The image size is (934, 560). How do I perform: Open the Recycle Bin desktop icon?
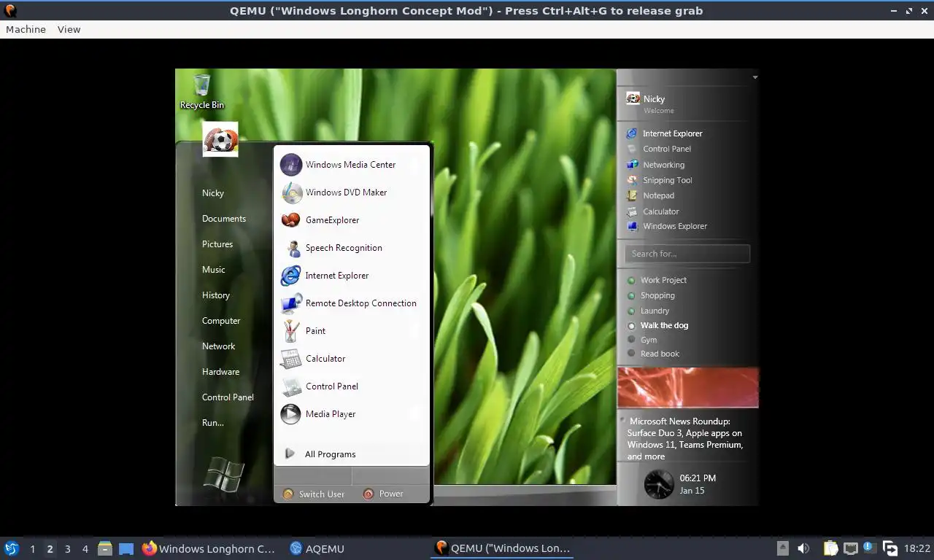pos(202,91)
